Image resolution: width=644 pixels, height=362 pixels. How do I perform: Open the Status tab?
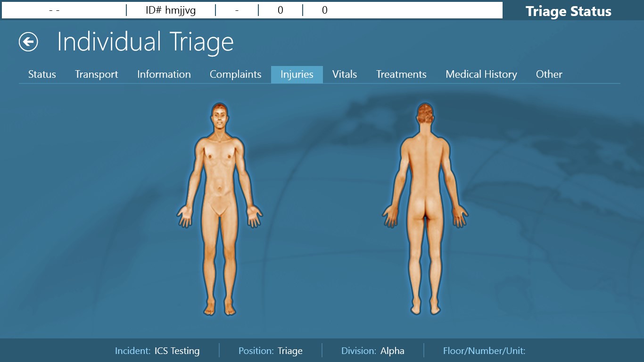[42, 74]
